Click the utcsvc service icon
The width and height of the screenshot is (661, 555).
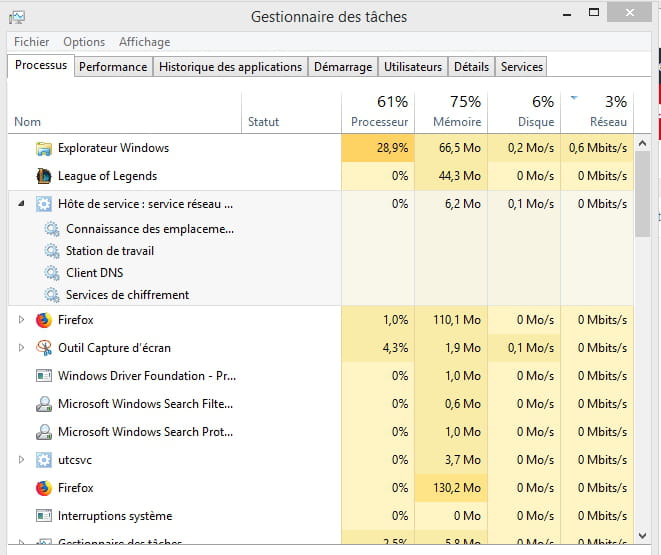(44, 460)
